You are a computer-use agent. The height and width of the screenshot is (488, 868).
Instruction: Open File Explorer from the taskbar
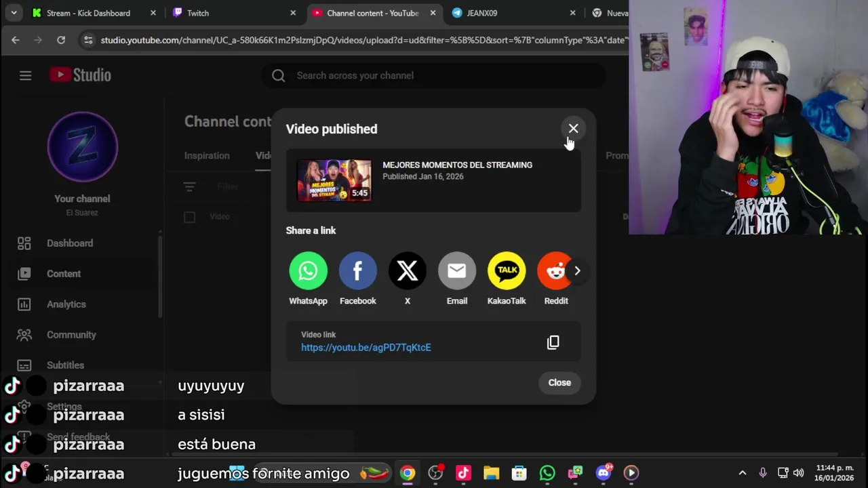click(491, 473)
